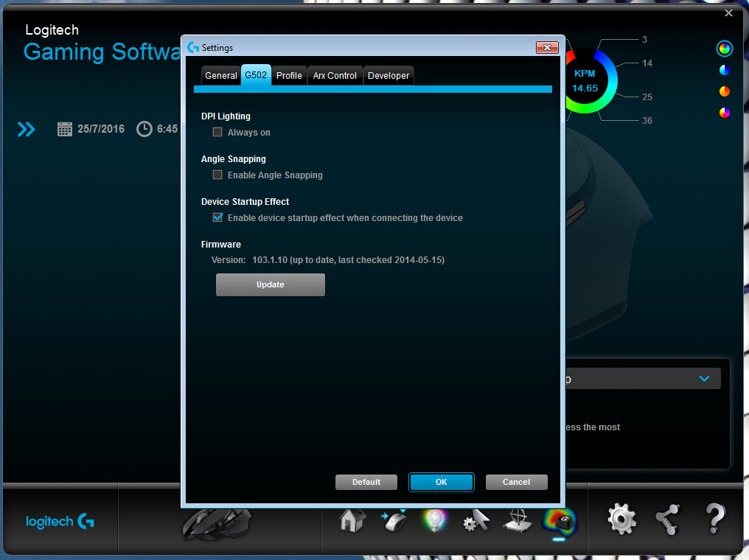Select the pink-yellow-blue circle swatch
This screenshot has width=749, height=560.
[725, 113]
